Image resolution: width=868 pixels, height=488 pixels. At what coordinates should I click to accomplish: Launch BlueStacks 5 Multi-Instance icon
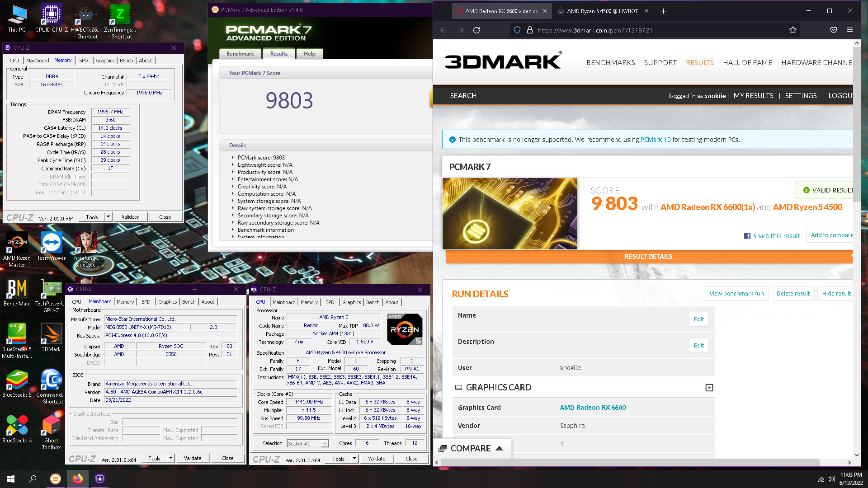click(x=17, y=341)
